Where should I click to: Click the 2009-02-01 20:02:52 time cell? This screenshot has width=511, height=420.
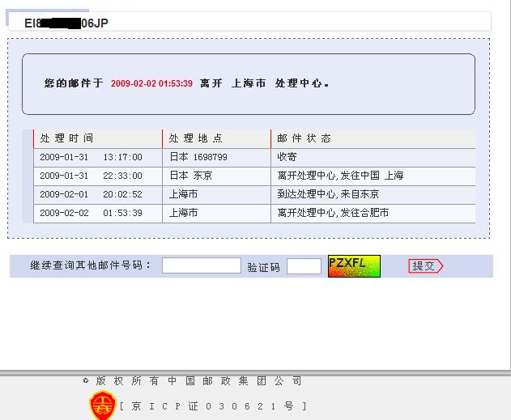91,194
